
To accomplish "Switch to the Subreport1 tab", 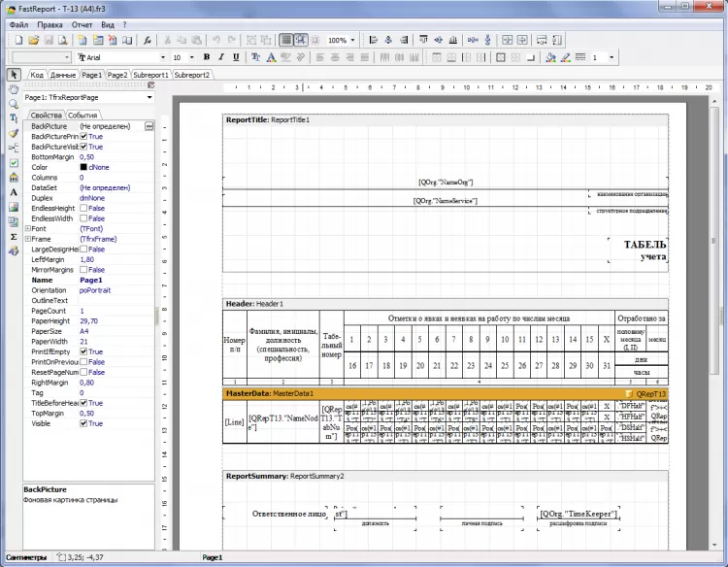I will click(x=151, y=74).
